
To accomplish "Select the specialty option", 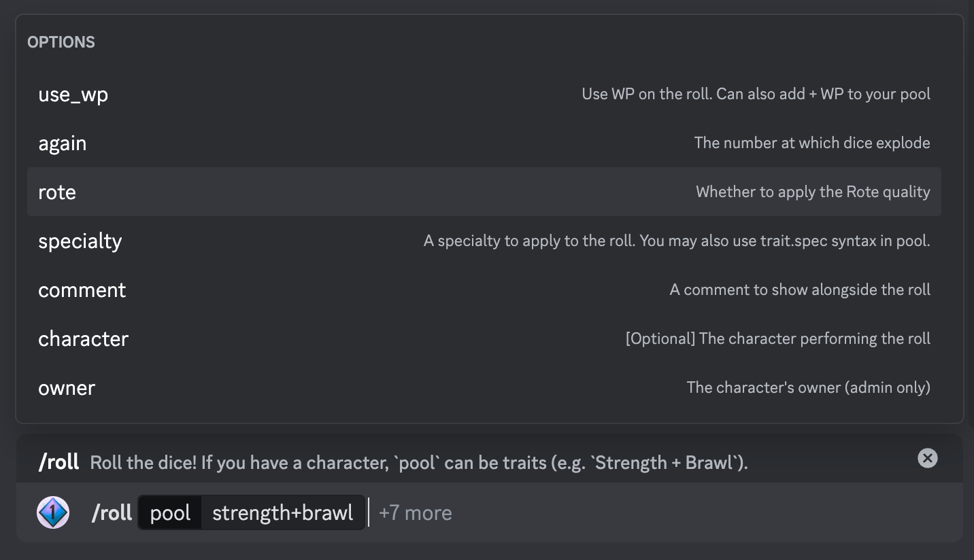I will [484, 241].
